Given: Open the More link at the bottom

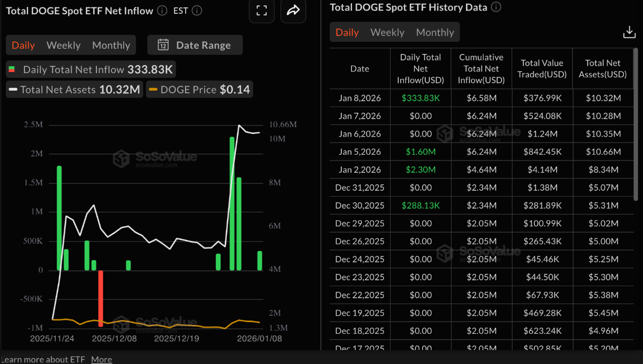Looking at the screenshot, I should (x=101, y=359).
